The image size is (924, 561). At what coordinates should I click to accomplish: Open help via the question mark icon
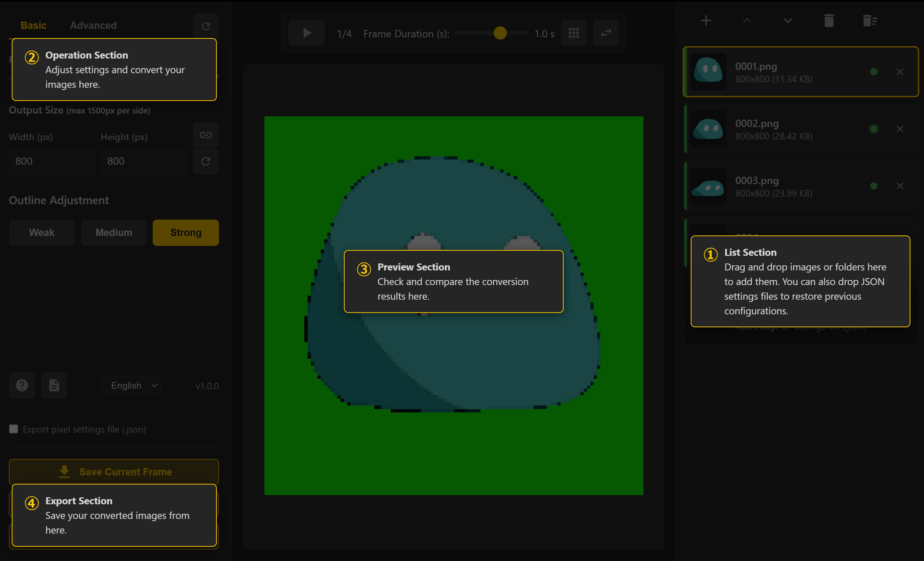pyautogui.click(x=22, y=385)
